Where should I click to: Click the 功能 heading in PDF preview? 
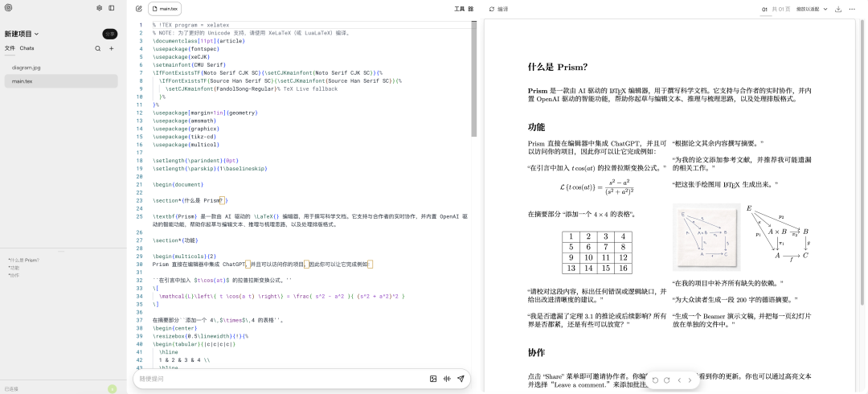[x=536, y=127]
